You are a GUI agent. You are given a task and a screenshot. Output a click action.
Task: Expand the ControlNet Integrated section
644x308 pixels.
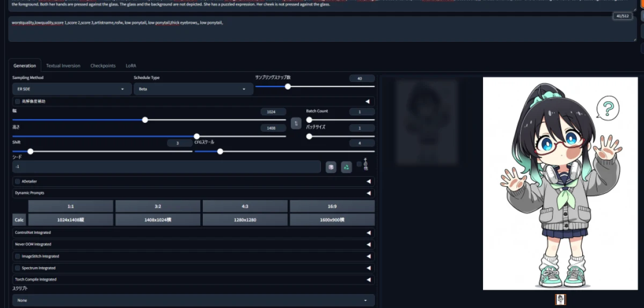[x=194, y=233]
